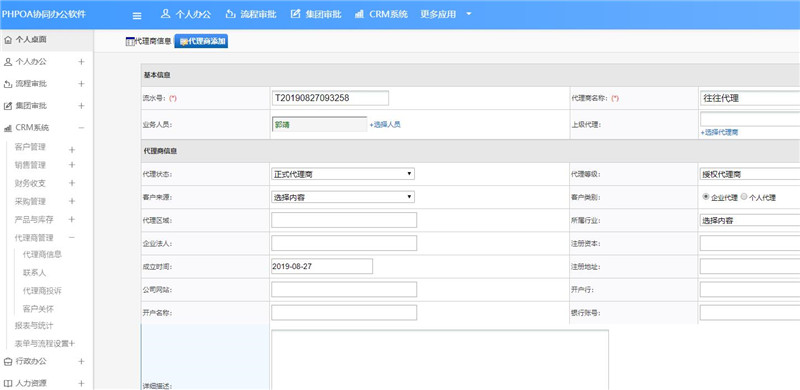Click the 成立时间 date field 2019-08-27
Screen dimensions: 800x390
pos(322,266)
